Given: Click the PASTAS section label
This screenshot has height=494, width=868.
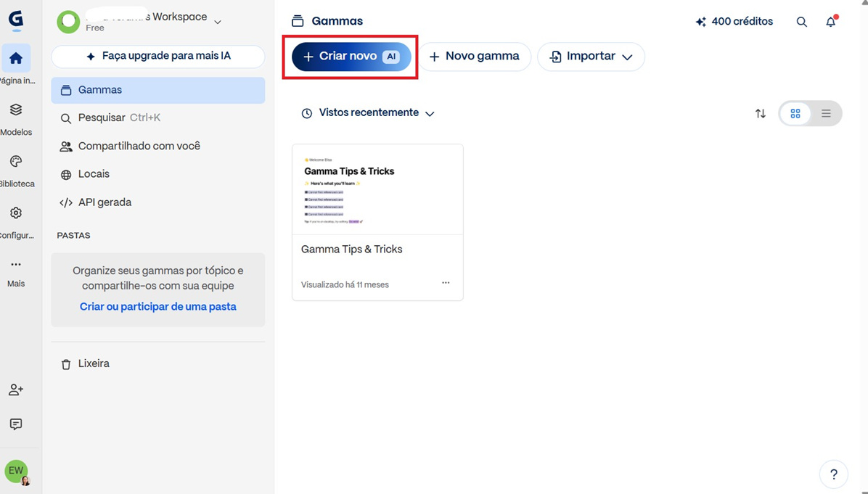Looking at the screenshot, I should pyautogui.click(x=73, y=236).
